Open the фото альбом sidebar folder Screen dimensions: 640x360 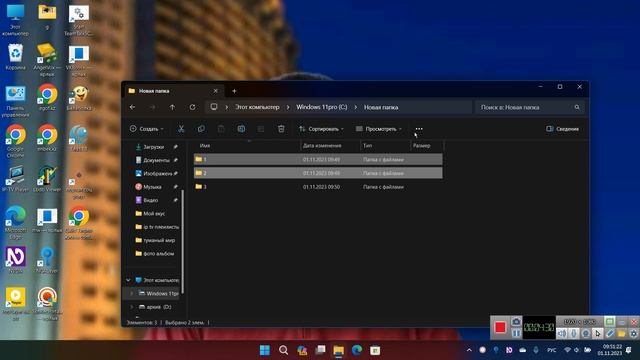158,253
